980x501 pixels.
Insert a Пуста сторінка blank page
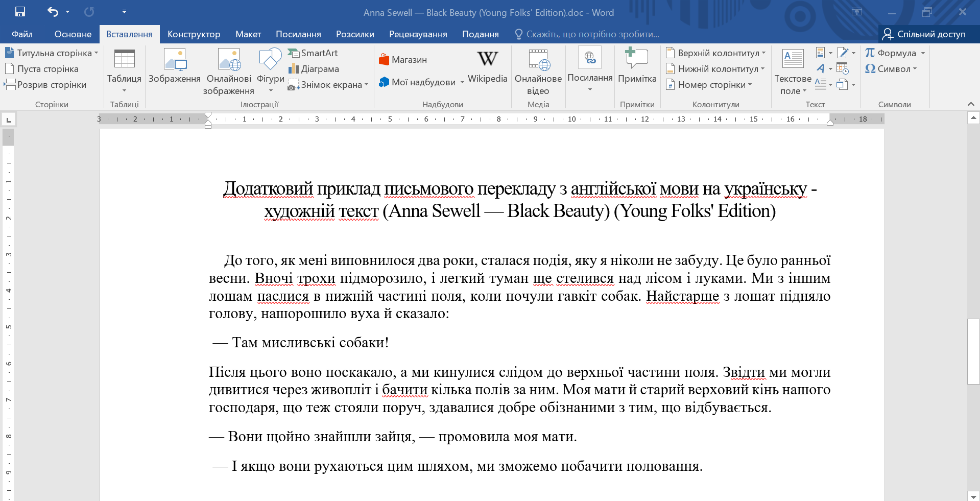(42, 69)
